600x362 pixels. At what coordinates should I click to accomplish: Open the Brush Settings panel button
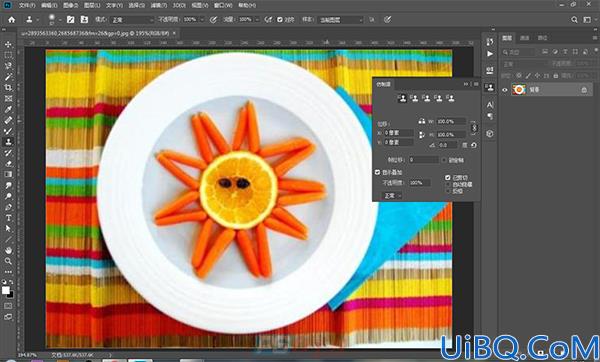pyautogui.click(x=70, y=20)
